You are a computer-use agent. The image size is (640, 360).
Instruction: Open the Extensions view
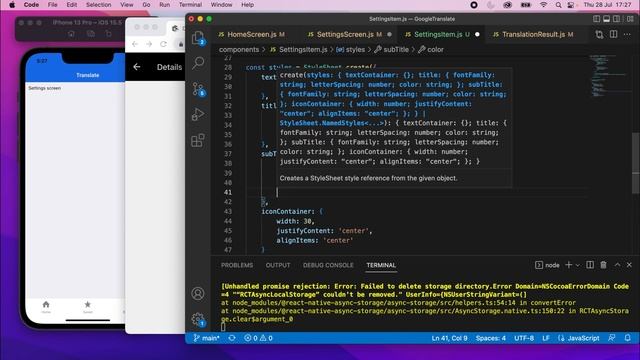pyautogui.click(x=198, y=140)
